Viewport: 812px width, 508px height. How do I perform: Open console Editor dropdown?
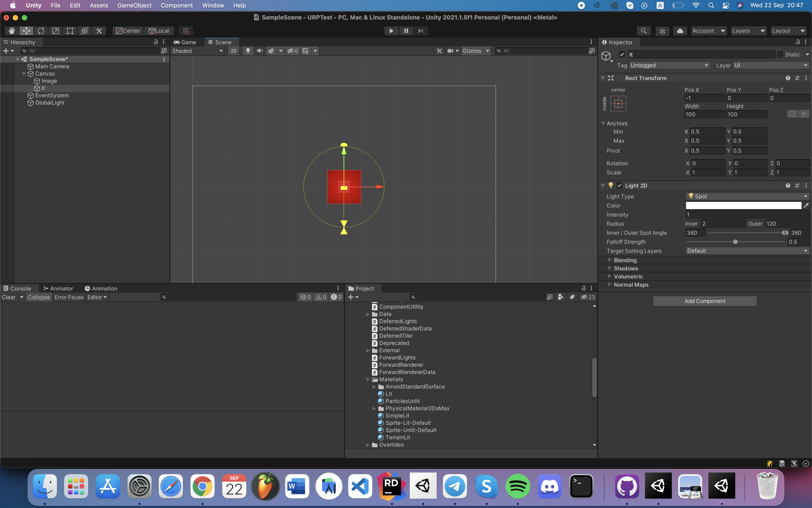97,297
